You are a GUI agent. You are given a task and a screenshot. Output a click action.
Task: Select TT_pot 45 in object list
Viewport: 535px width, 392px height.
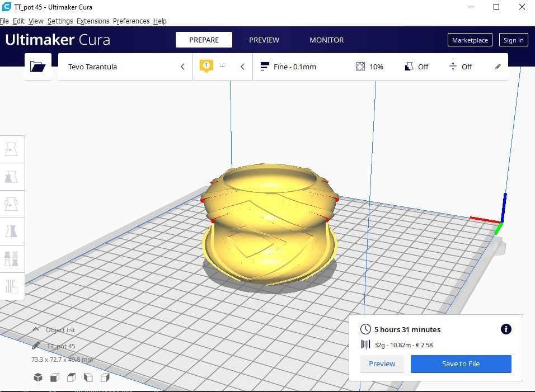click(61, 346)
